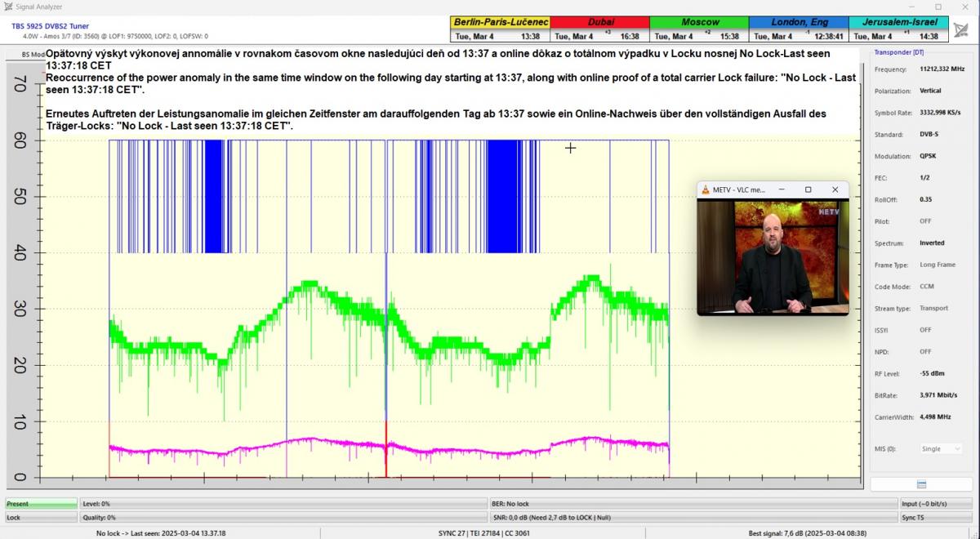This screenshot has width=980, height=539.
Task: Click the Level 0% signal bar
Action: click(283, 504)
